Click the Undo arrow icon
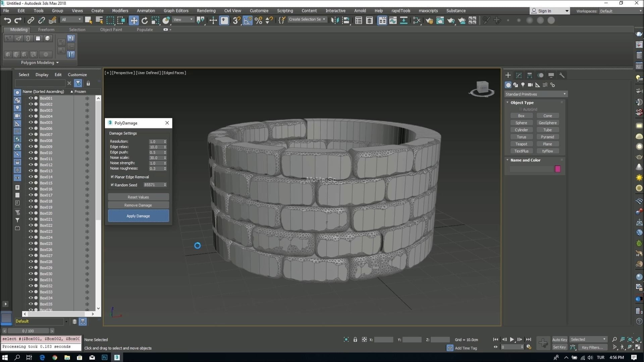 click(7, 20)
